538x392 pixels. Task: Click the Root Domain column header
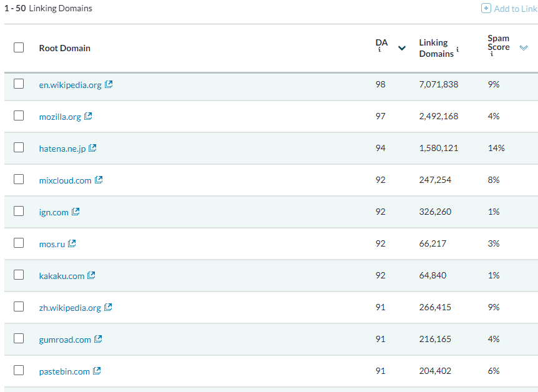pos(65,48)
